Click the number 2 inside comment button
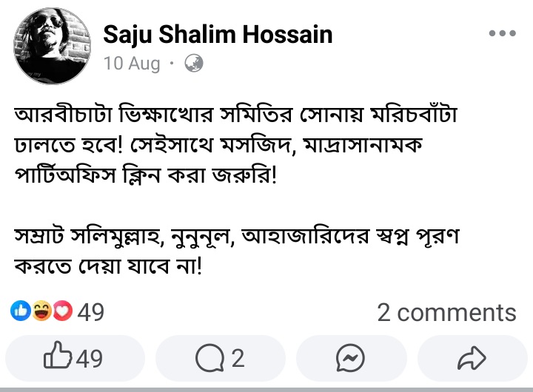The image size is (533, 392). 238,359
